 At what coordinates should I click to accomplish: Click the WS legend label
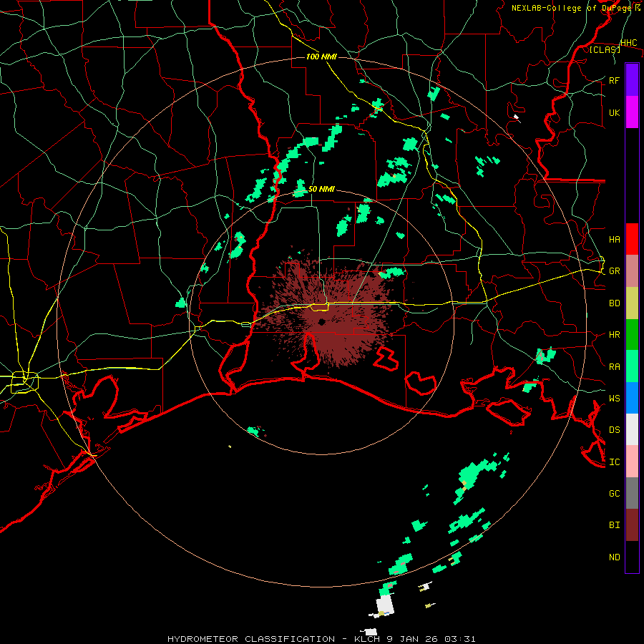coord(615,399)
